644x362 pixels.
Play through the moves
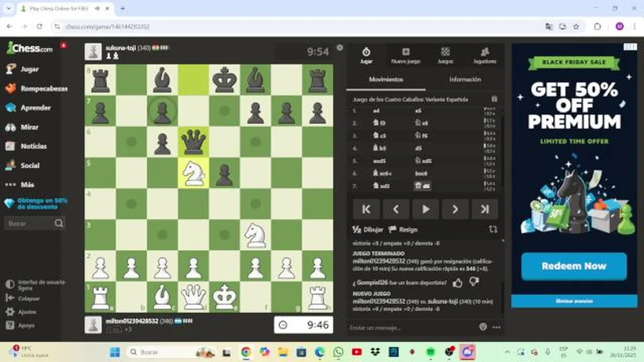click(426, 209)
